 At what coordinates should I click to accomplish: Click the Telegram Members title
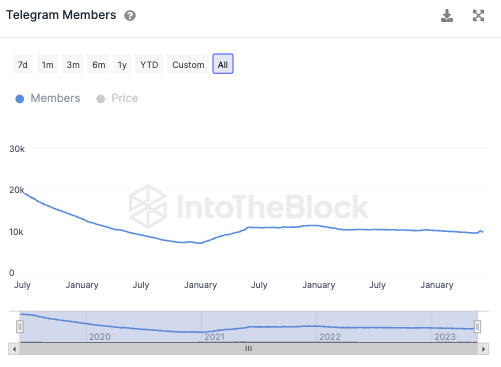61,15
